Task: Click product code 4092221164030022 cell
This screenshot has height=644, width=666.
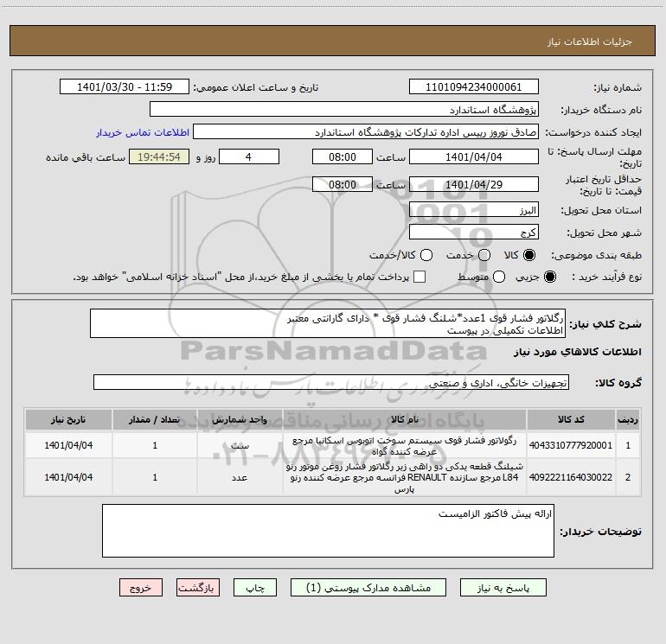Action: click(571, 477)
